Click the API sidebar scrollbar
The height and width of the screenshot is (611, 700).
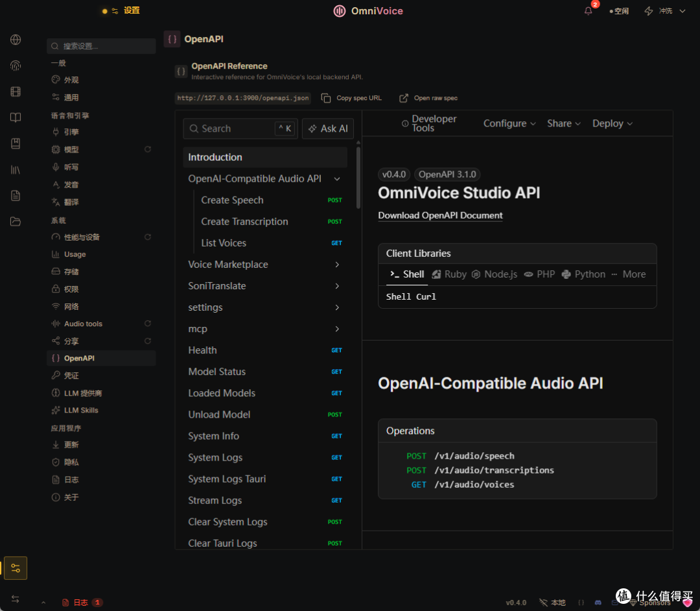click(x=358, y=176)
